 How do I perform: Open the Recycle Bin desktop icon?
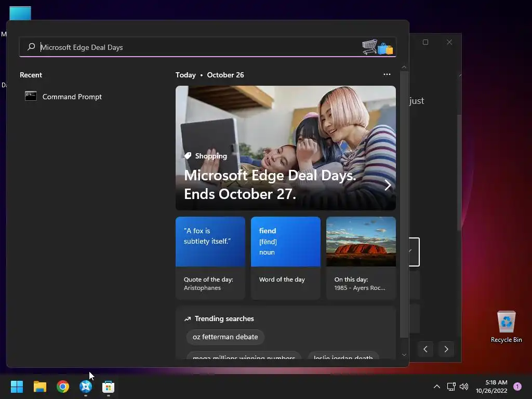(x=506, y=326)
